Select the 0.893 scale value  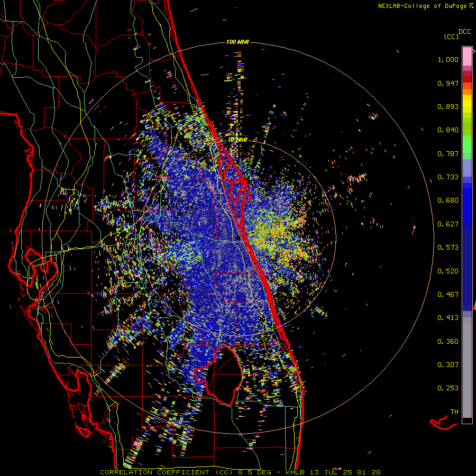pos(448,106)
